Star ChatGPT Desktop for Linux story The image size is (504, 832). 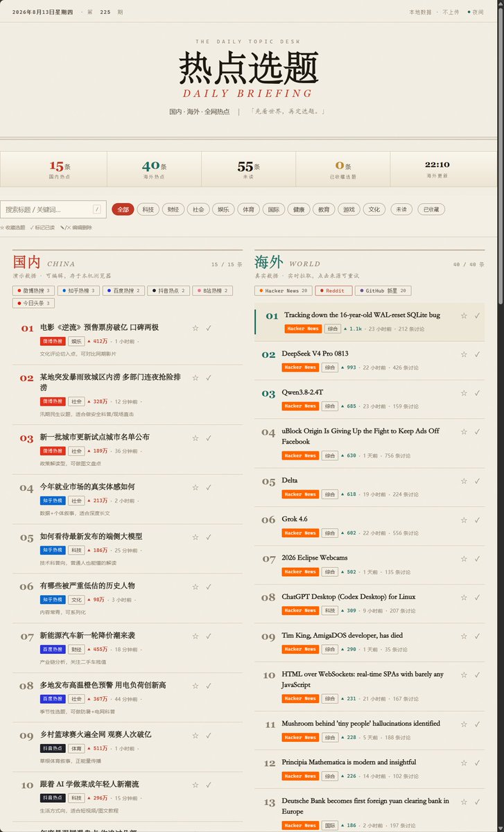(464, 598)
